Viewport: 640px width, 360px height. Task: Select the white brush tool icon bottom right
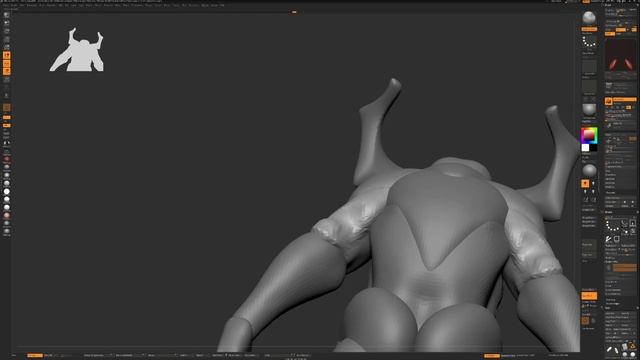(613, 350)
